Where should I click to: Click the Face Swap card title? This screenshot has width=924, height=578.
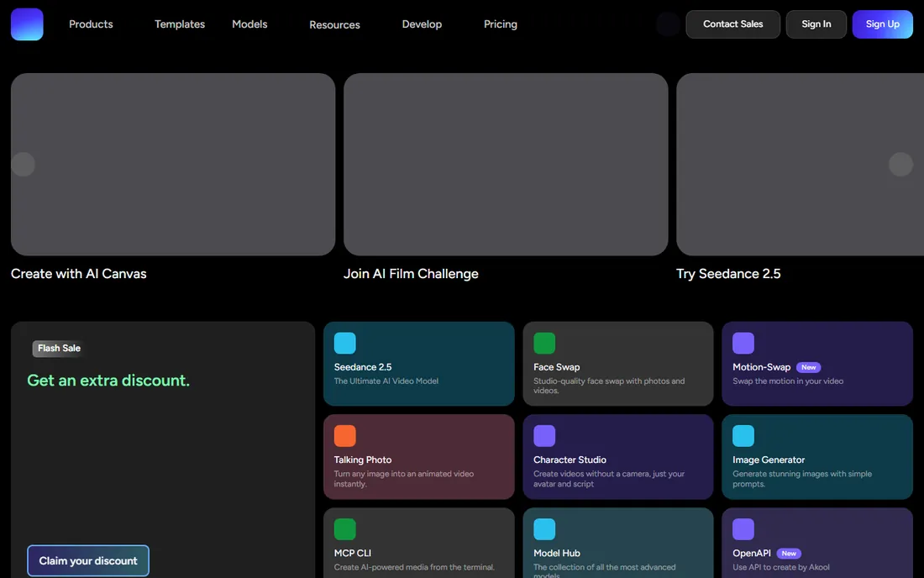(556, 367)
